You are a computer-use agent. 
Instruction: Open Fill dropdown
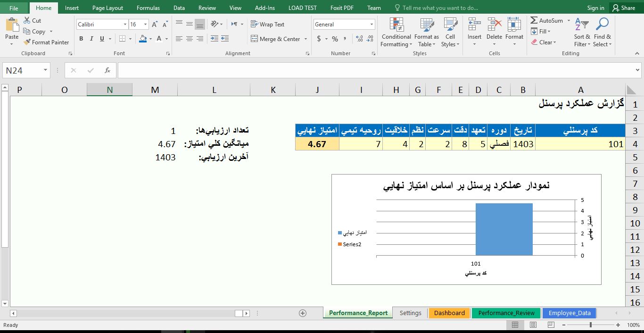[x=541, y=31]
